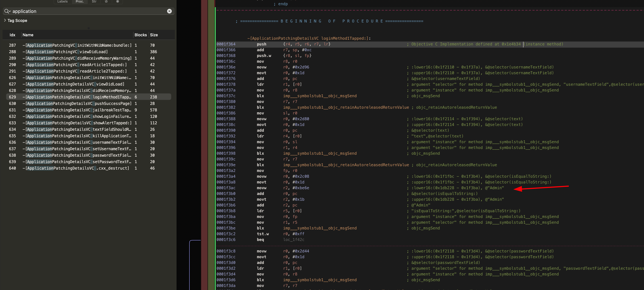Expand the Tag Scope section
The image size is (644, 290).
tap(5, 20)
